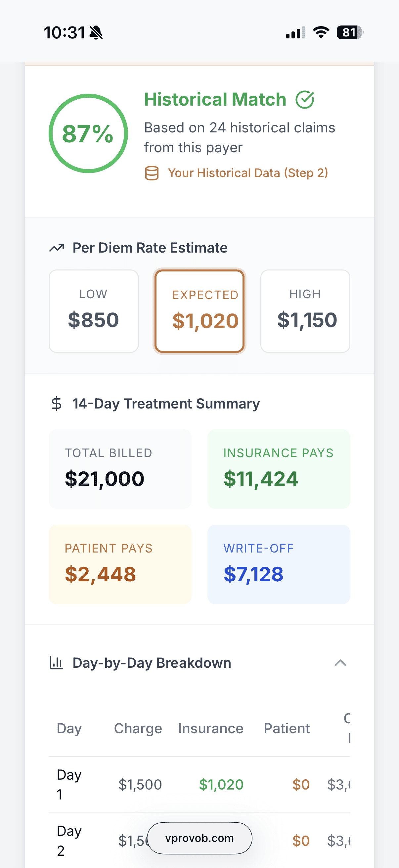Click the database icon for Historical Data
The height and width of the screenshot is (868, 399).
click(152, 173)
